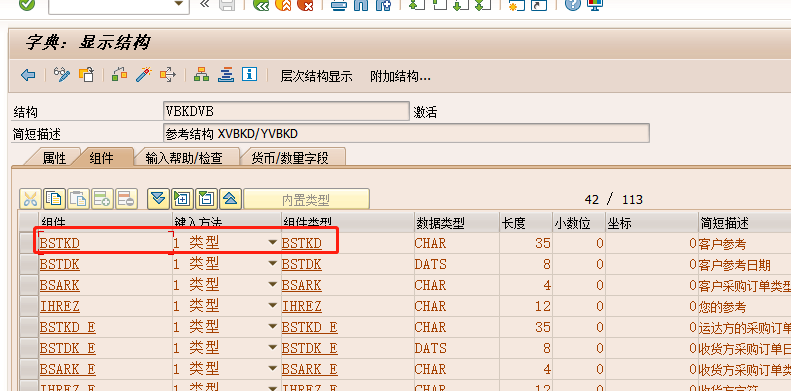This screenshot has width=791, height=391.
Task: Open typing method dropdown for BSTDK row
Action: click(x=273, y=264)
